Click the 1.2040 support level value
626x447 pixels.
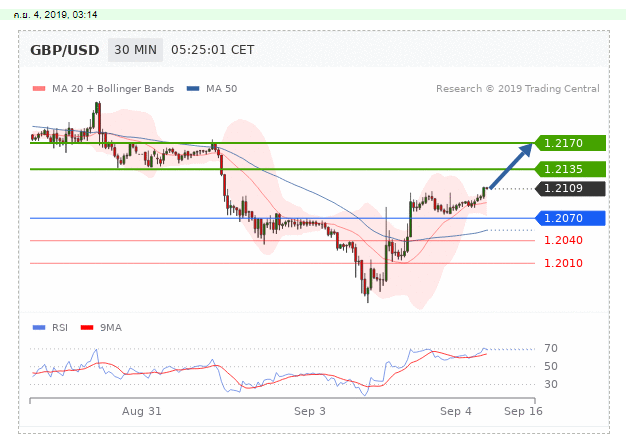pos(563,240)
